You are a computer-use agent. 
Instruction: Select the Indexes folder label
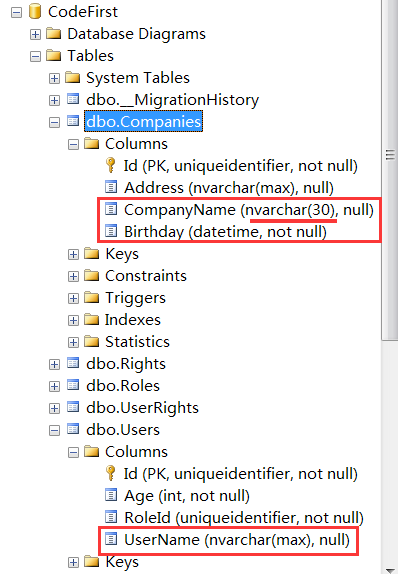[x=133, y=320]
